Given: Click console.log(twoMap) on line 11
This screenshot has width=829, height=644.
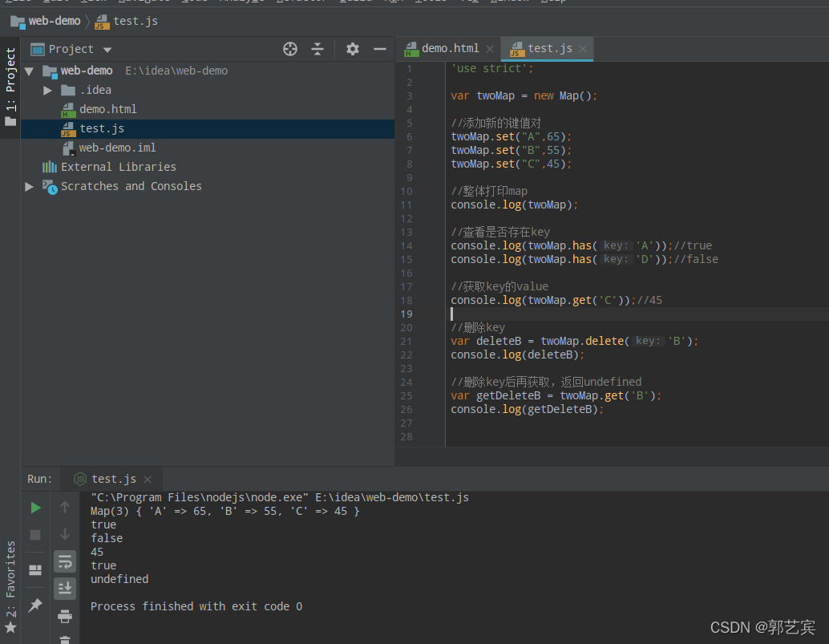Looking at the screenshot, I should click(515, 205).
